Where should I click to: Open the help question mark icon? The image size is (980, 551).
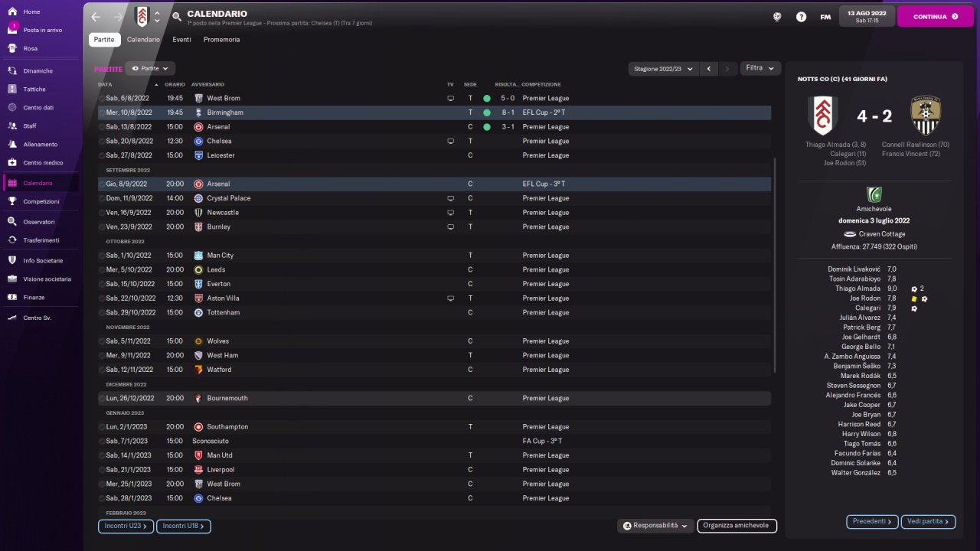click(x=801, y=17)
